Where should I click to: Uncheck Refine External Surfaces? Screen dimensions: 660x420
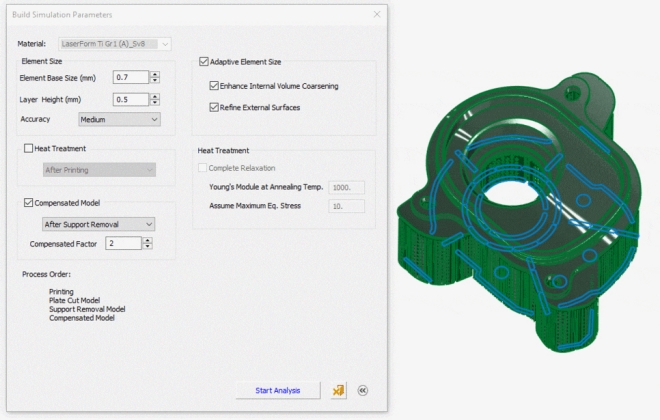coord(214,107)
